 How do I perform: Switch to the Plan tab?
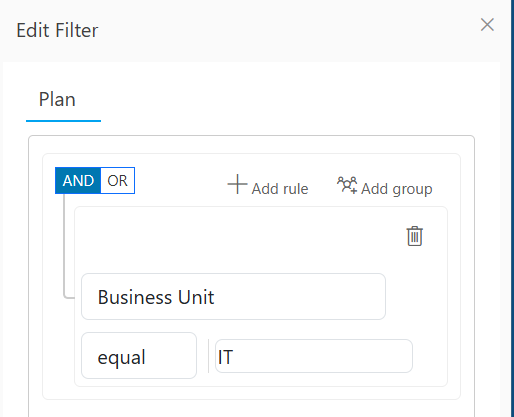tap(57, 99)
